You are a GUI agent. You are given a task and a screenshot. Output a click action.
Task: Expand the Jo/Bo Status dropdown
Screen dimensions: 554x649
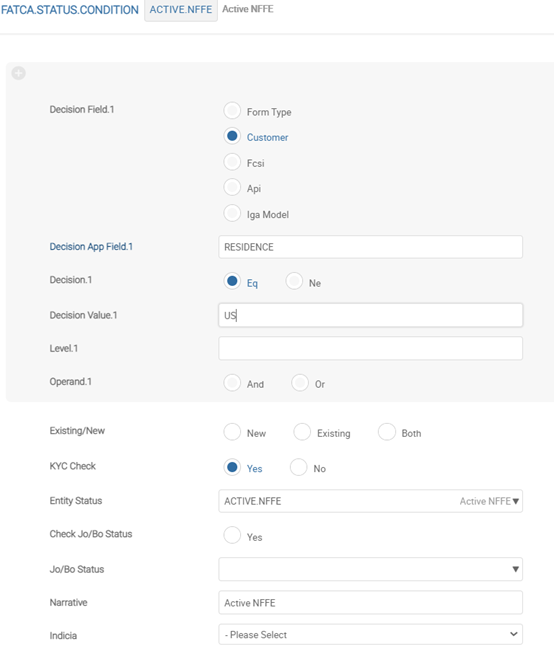[x=515, y=569]
